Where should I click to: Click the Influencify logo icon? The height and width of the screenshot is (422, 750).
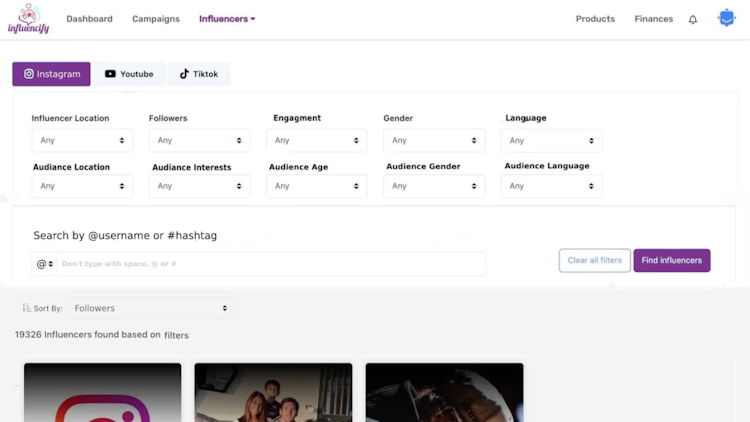[x=28, y=18]
